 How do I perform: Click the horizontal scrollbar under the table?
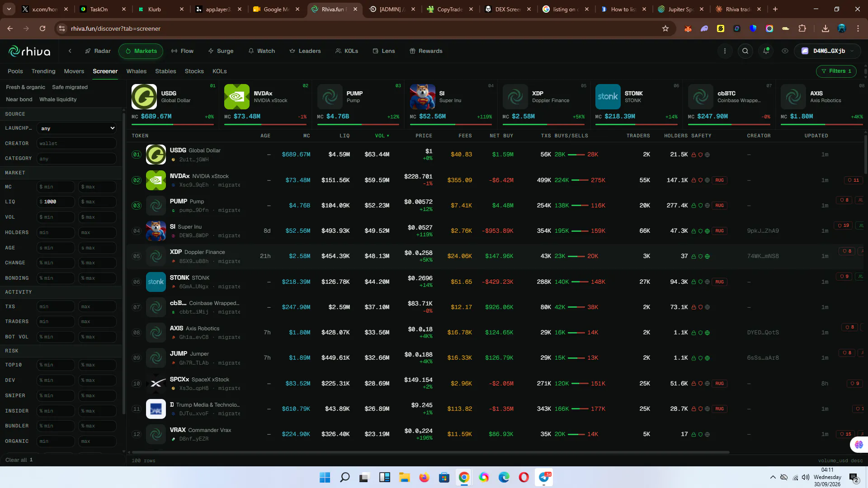click(430, 452)
